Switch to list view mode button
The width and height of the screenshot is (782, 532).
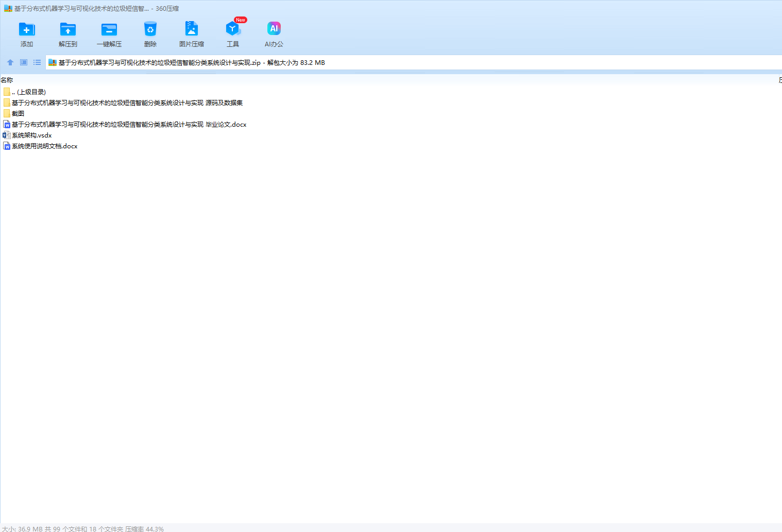pos(37,62)
